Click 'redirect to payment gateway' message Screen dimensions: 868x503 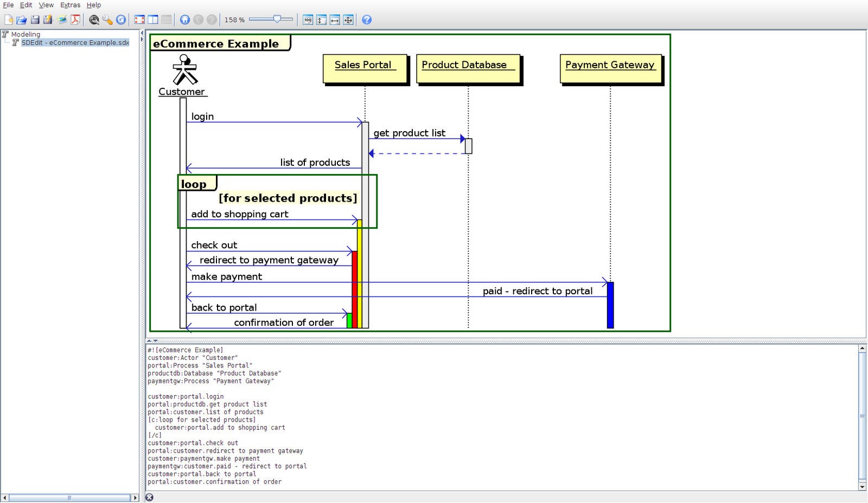click(269, 260)
